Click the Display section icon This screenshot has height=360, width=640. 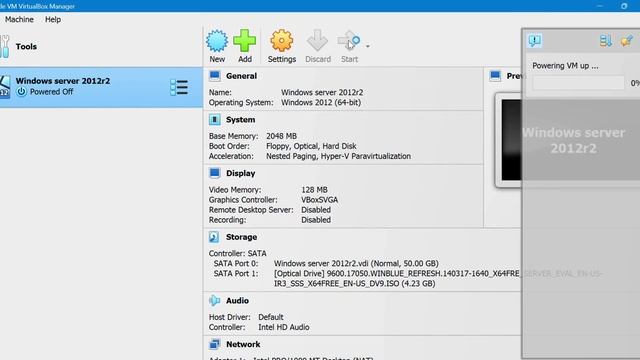(x=215, y=173)
